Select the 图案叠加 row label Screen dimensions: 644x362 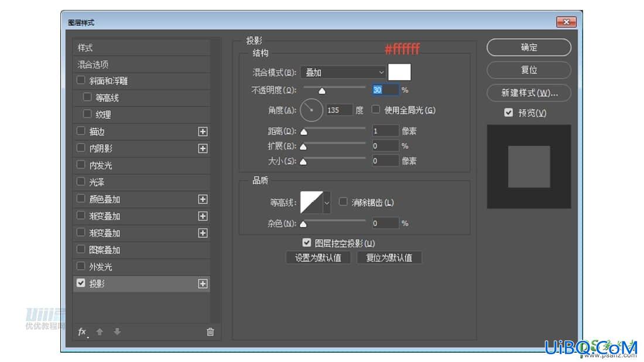[105, 250]
